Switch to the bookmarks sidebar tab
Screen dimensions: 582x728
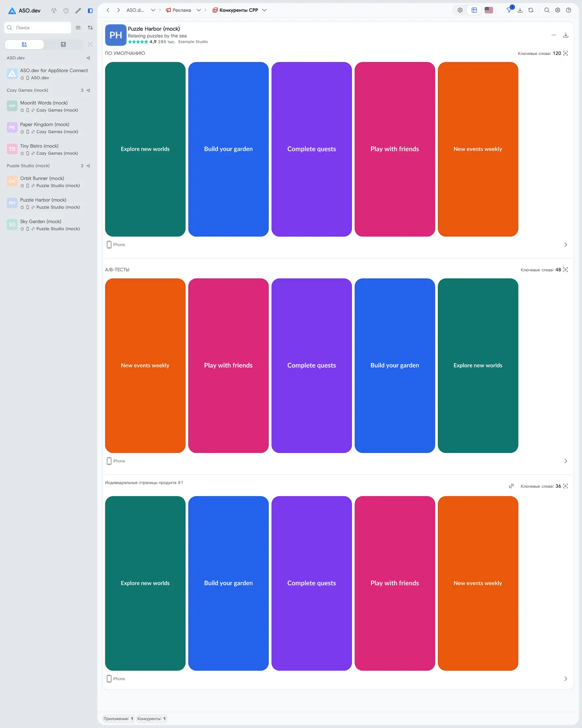coord(63,44)
